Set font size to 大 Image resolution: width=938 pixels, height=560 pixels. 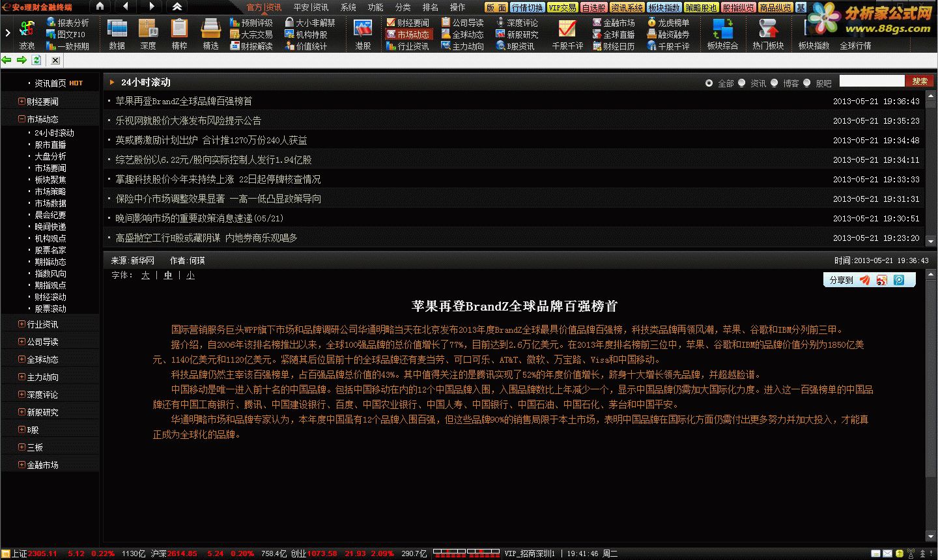pyautogui.click(x=145, y=275)
